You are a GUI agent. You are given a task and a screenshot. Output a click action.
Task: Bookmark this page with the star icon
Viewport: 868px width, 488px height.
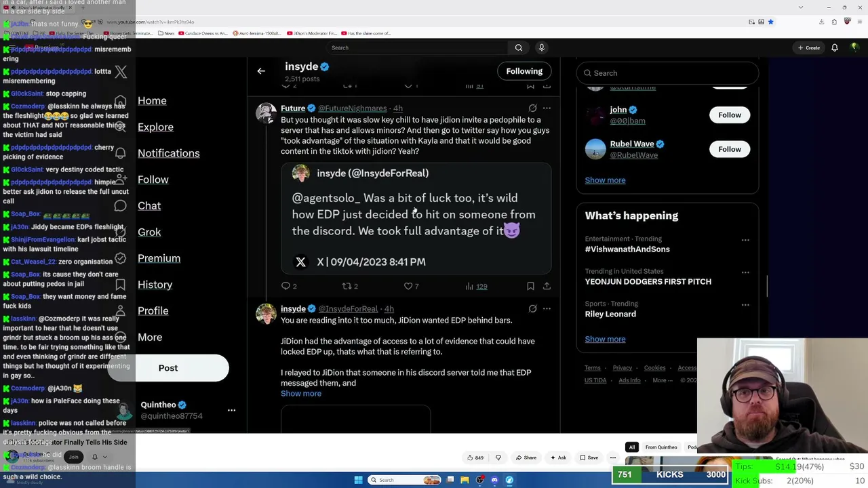click(x=770, y=22)
